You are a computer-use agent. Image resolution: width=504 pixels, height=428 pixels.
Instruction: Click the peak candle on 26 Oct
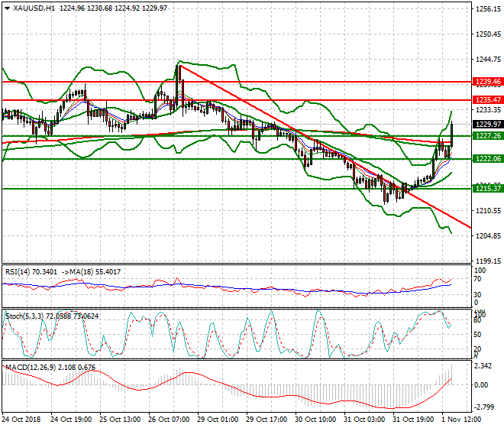(177, 86)
